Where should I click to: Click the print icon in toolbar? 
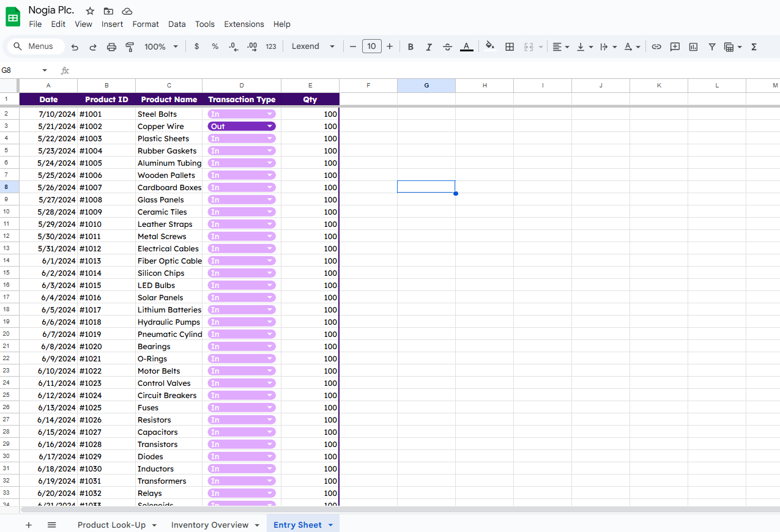click(x=111, y=46)
